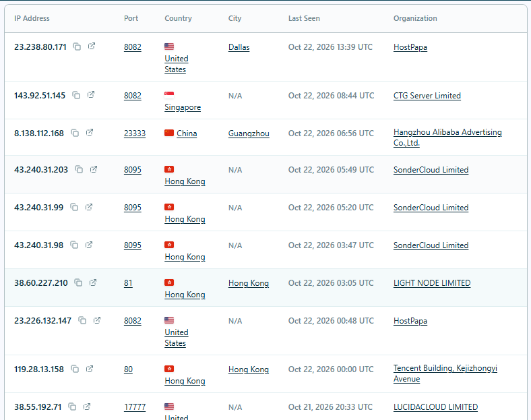531x420 pixels.
Task: Select IP text 8.138.112.168
Action: (x=39, y=133)
